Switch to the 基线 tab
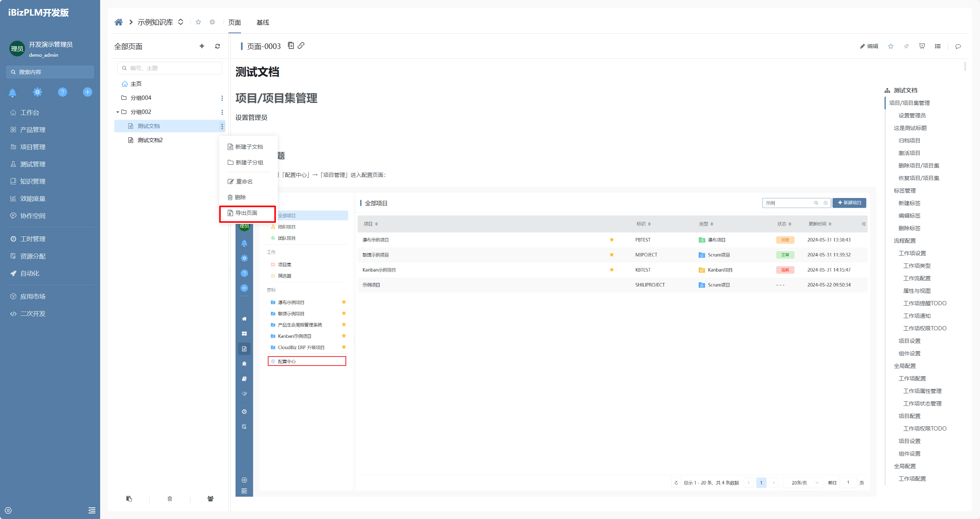 [263, 22]
